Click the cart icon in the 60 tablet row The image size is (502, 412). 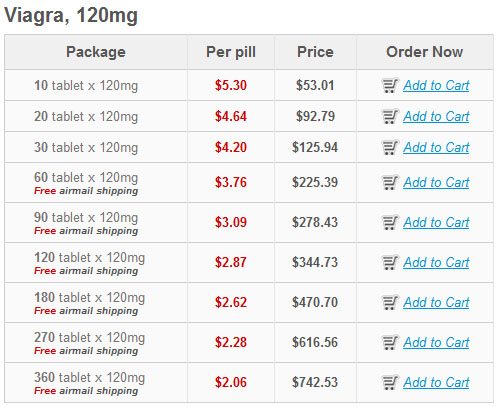[390, 182]
